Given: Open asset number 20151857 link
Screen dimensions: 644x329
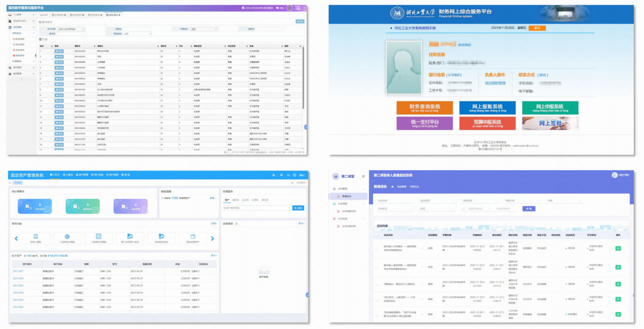Looking at the screenshot, I should (x=18, y=271).
